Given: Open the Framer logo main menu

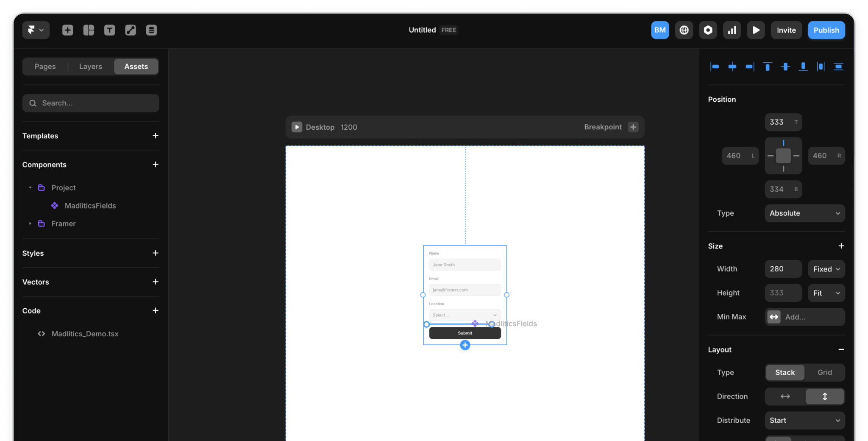Looking at the screenshot, I should point(36,30).
